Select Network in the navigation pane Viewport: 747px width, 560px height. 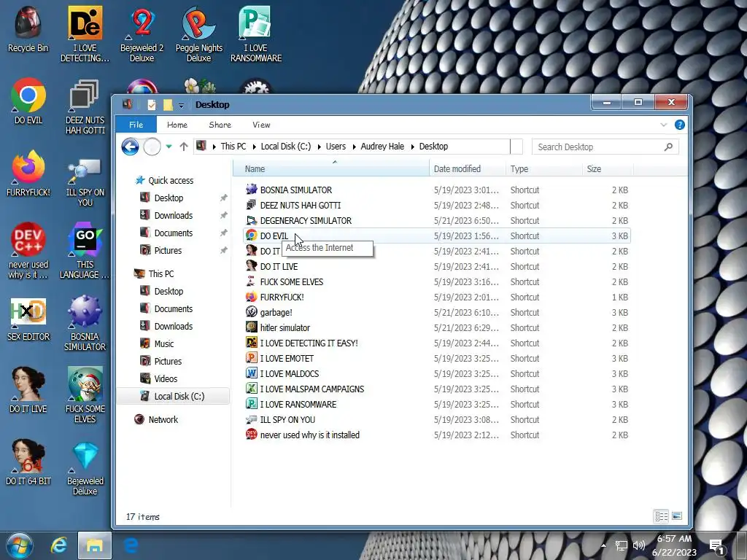tap(156, 419)
